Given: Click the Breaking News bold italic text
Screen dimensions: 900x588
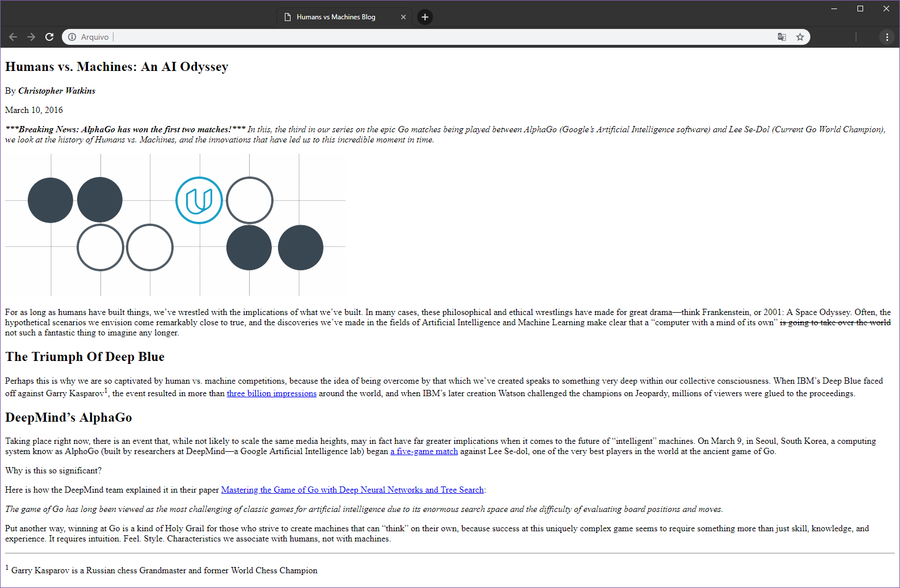Looking at the screenshot, I should (125, 129).
